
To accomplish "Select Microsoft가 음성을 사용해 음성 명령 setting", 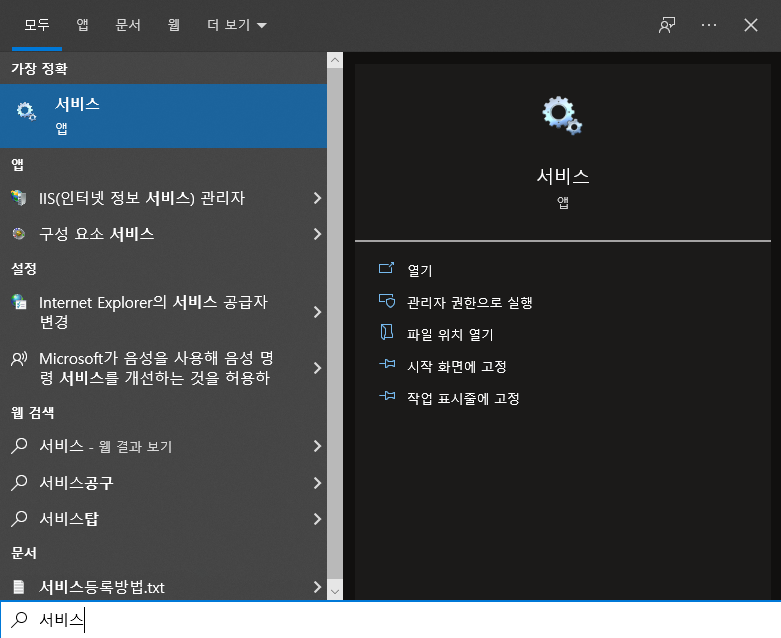I will tap(163, 368).
